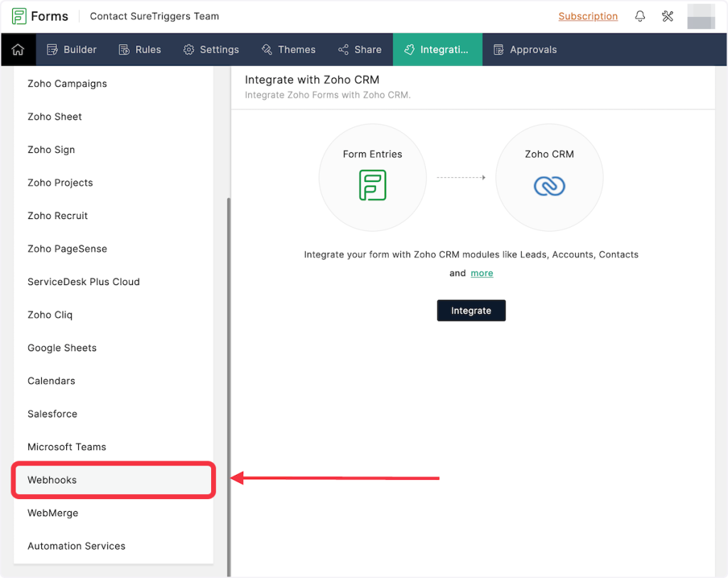Open the notifications bell icon
The image size is (728, 578).
click(x=640, y=16)
